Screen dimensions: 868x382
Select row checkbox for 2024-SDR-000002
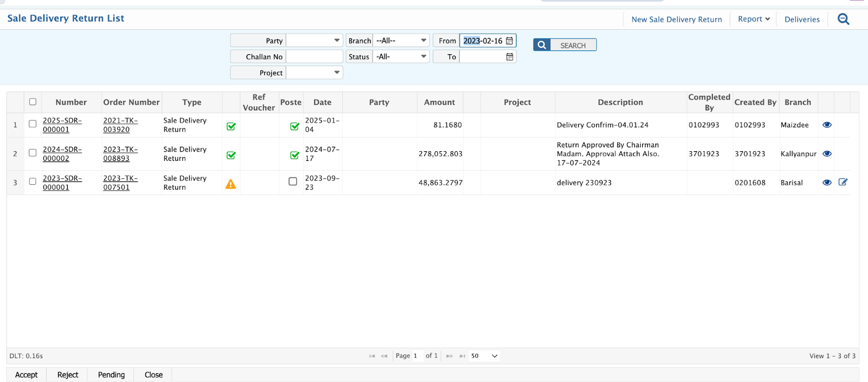pos(33,153)
